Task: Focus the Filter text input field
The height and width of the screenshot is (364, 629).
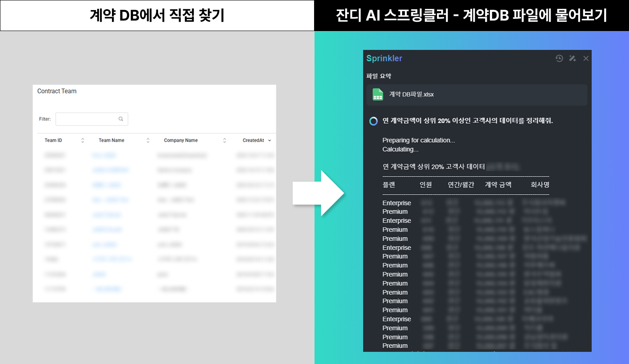Action: coord(87,119)
